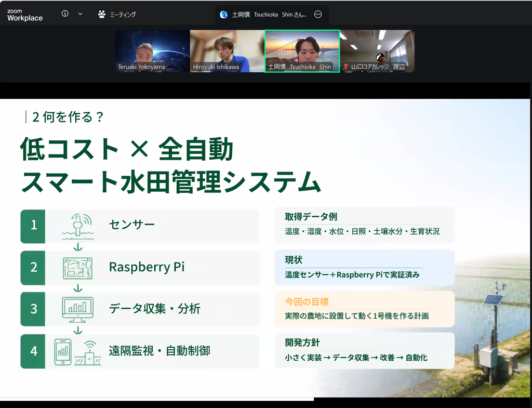Click the green number 1 box
Viewport: 532px width, 408px height.
[x=33, y=226]
